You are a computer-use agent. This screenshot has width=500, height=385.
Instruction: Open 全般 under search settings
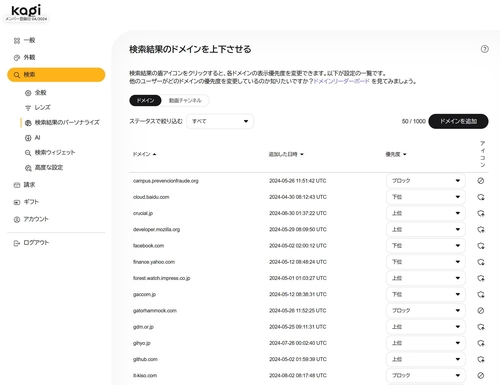(x=36, y=93)
